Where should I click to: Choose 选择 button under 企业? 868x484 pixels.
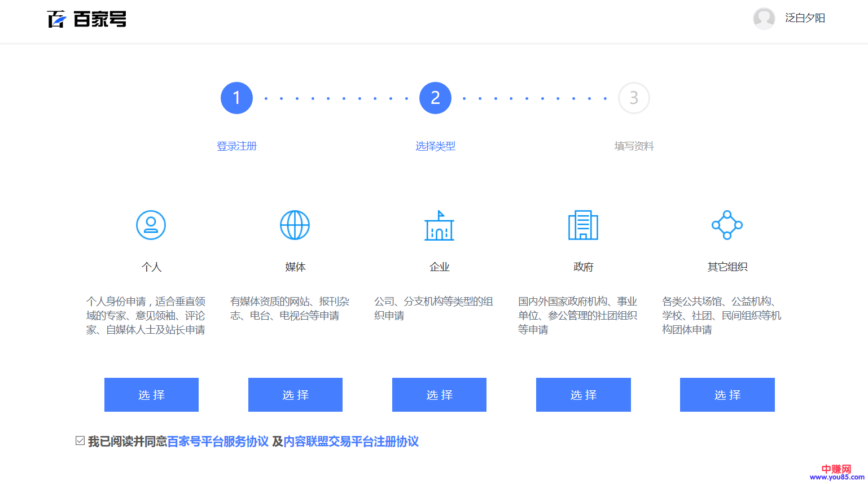point(439,395)
